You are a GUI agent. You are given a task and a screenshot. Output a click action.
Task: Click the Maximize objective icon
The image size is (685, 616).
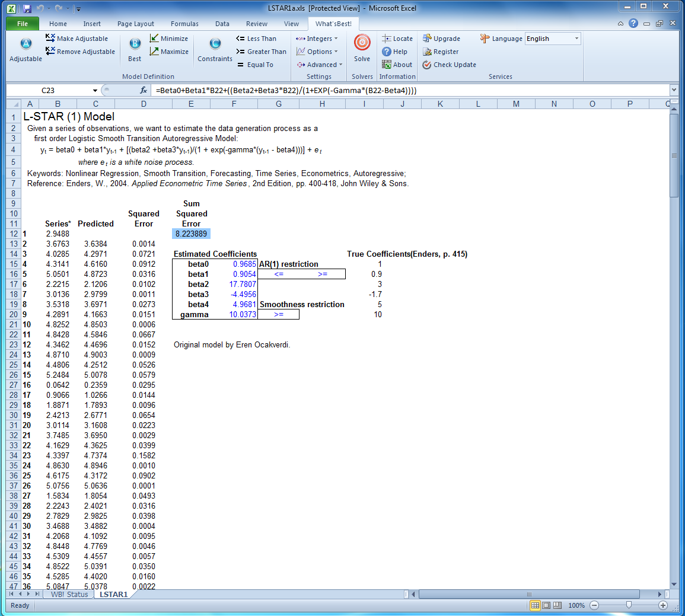coord(155,52)
